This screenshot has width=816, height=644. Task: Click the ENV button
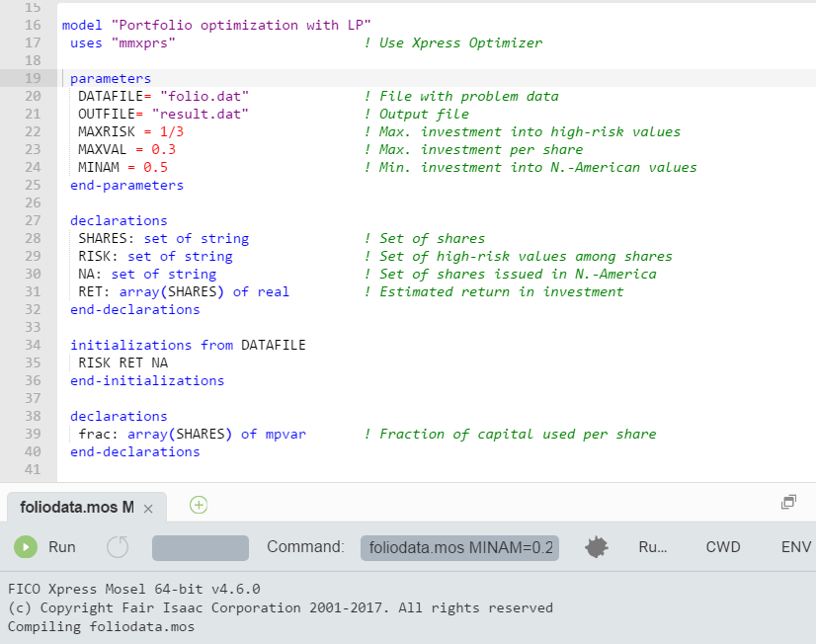[x=796, y=547]
